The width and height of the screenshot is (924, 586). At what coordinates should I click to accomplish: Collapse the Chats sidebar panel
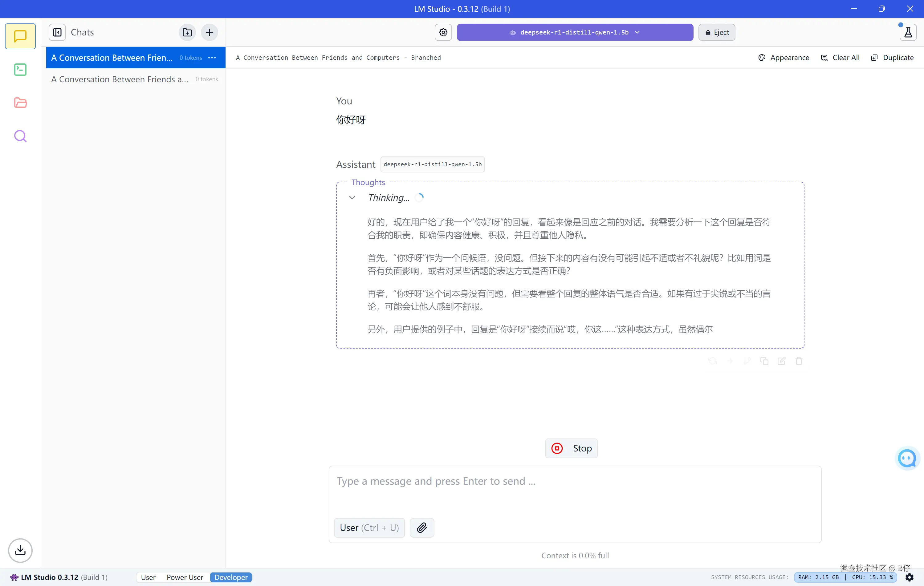[57, 32]
